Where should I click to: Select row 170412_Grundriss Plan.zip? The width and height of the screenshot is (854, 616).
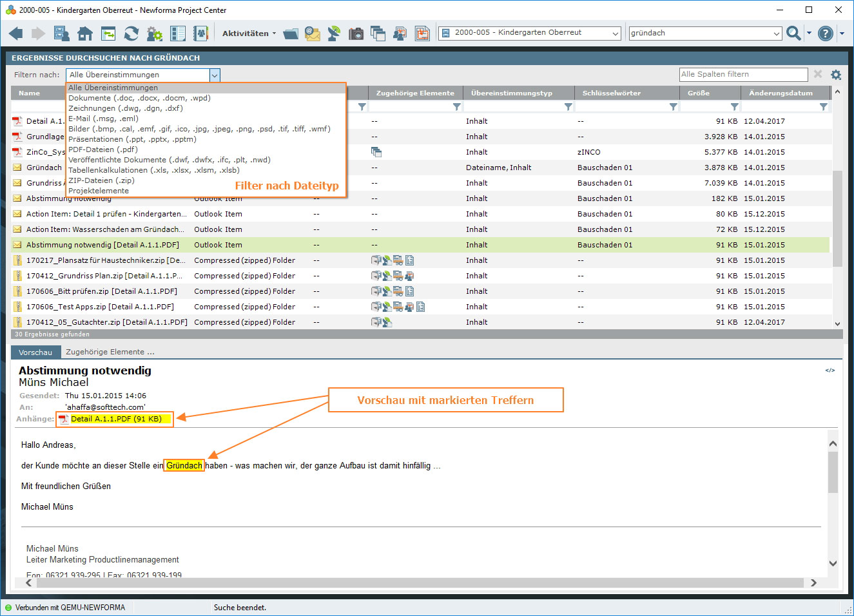pyautogui.click(x=420, y=276)
